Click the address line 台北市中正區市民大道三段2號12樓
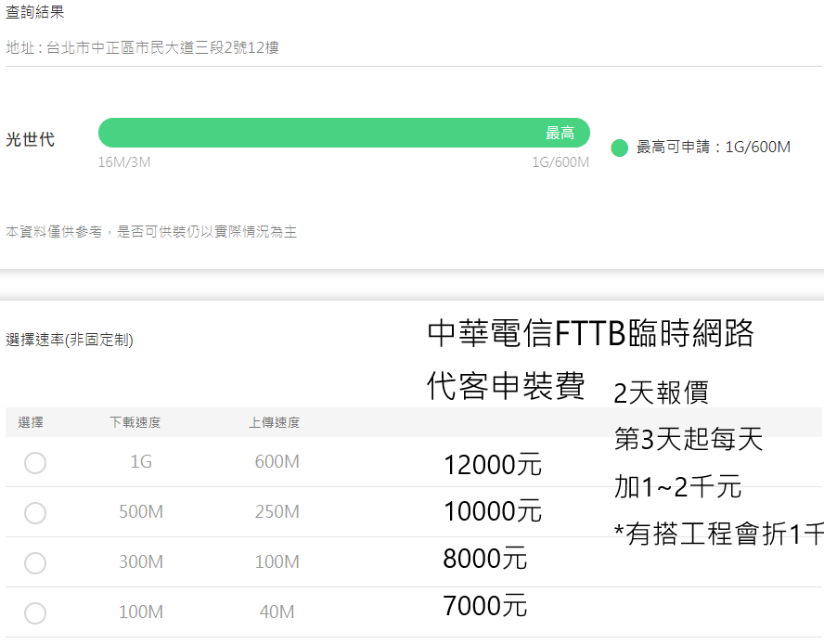 [162, 48]
